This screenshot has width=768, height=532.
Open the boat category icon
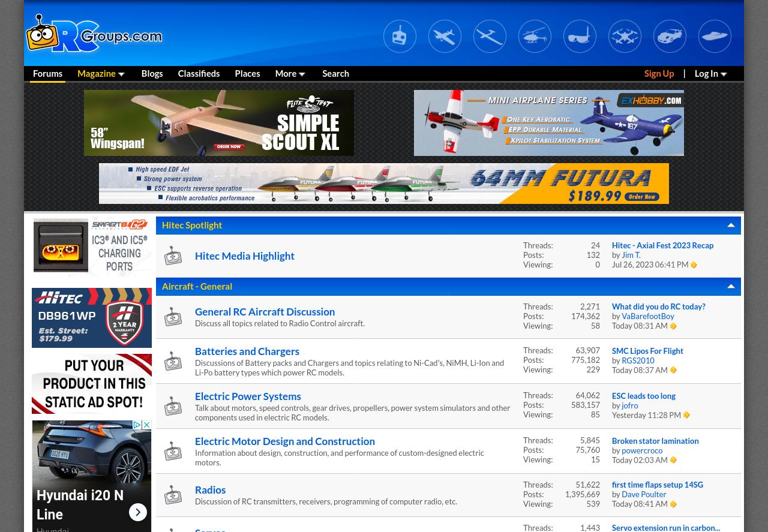[x=715, y=36]
